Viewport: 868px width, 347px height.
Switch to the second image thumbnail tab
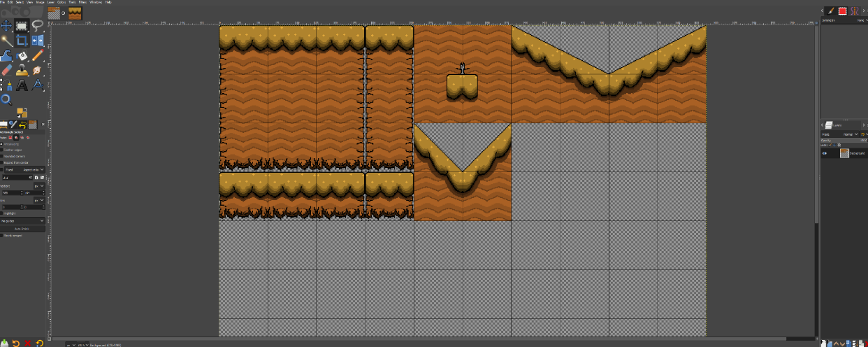point(75,13)
